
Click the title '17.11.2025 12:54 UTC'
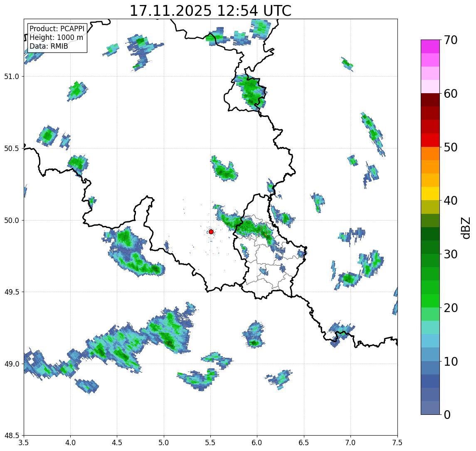tap(210, 11)
